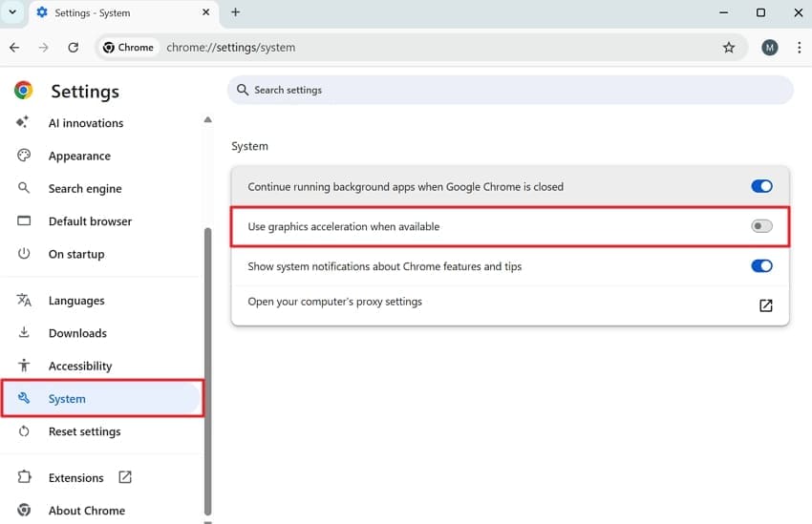Open Default browser settings

(x=90, y=221)
